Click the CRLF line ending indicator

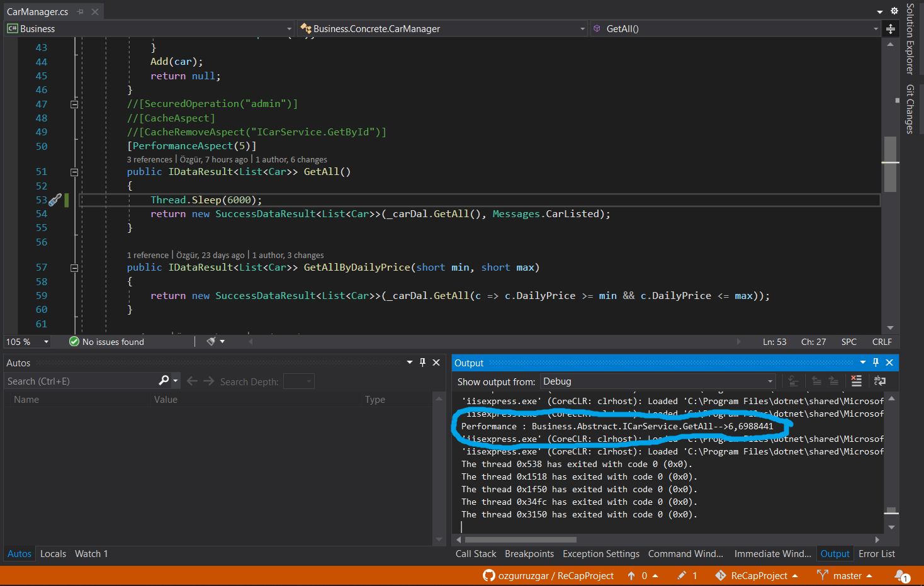[x=882, y=342]
